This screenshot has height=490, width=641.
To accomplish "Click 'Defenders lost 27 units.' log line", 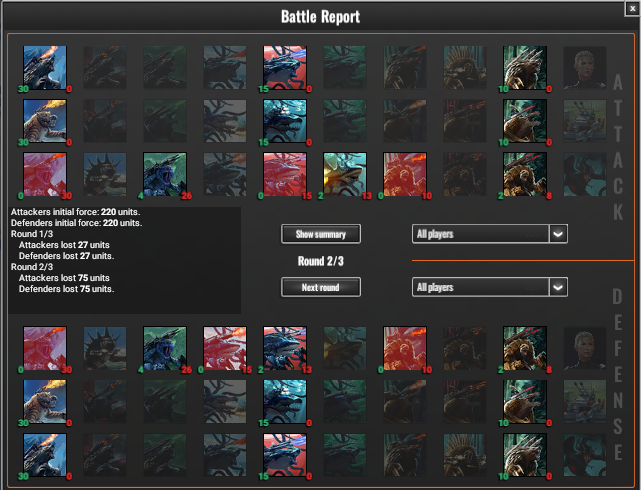I will point(67,256).
